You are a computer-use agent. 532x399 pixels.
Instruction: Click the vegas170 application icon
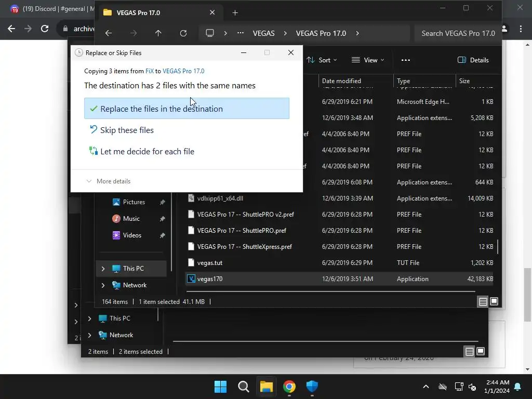pos(191,279)
